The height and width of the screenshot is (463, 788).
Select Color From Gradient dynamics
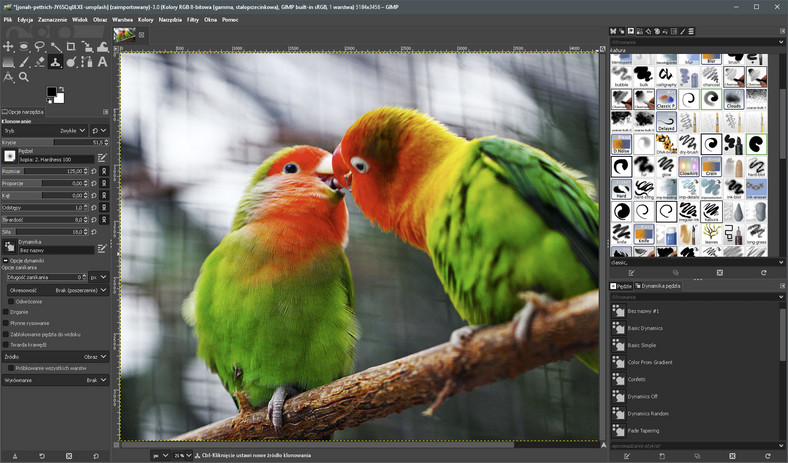click(651, 362)
